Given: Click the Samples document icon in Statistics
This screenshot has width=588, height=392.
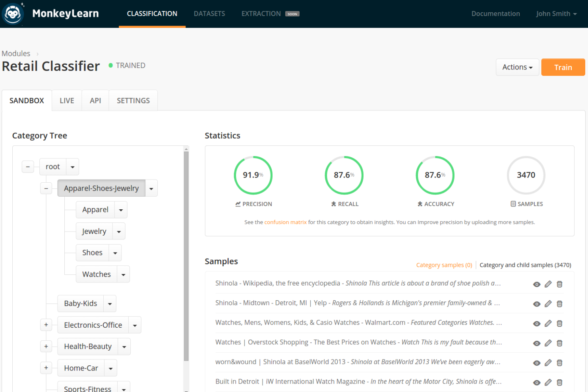Looking at the screenshot, I should click(513, 204).
